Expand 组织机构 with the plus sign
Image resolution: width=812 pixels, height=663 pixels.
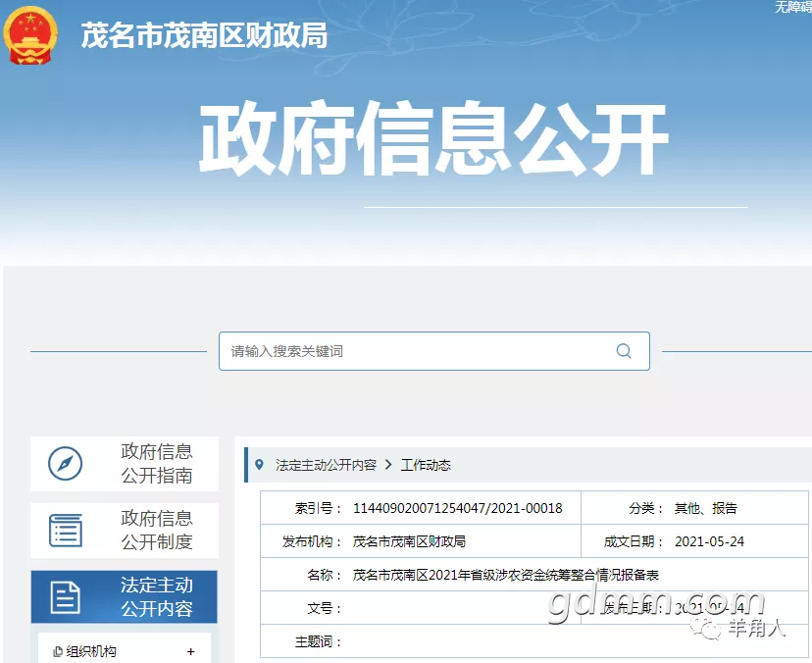tap(190, 651)
